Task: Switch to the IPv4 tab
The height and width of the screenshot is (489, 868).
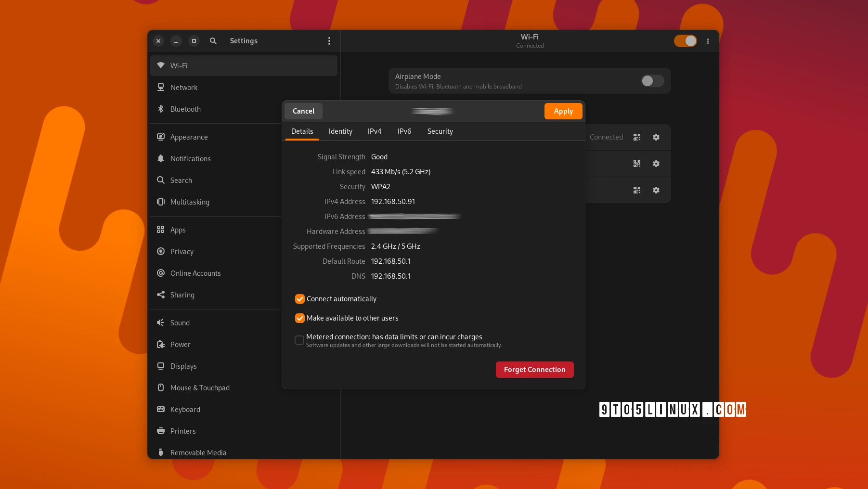Action: click(375, 131)
